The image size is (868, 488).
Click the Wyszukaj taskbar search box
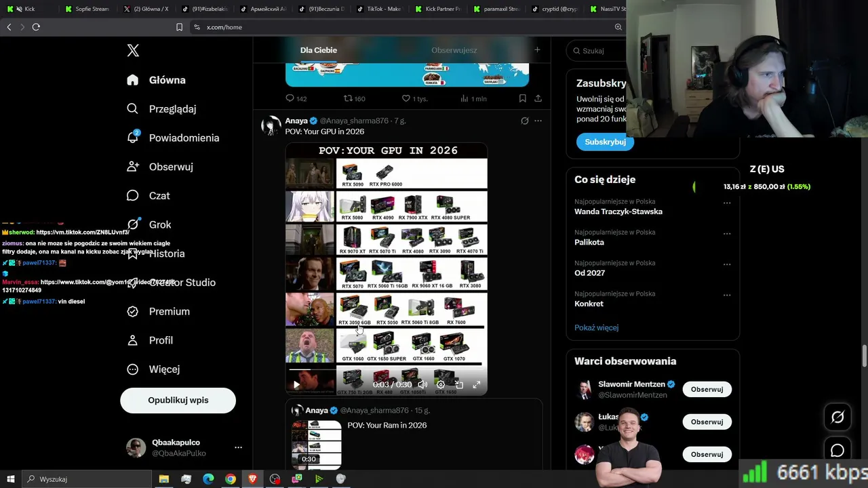[86, 479]
